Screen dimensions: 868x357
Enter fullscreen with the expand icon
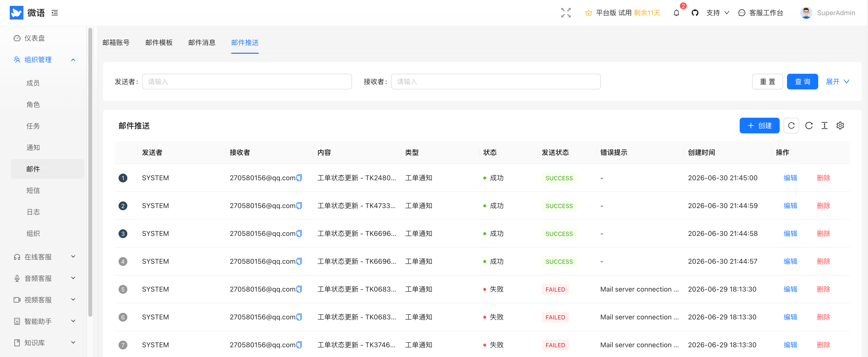click(566, 13)
